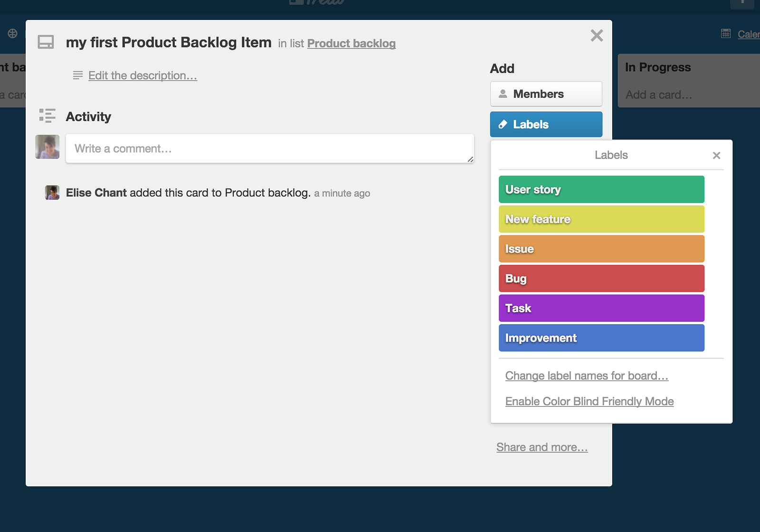Click Elise Chant's small avatar in activity
This screenshot has width=760, height=532.
point(52,193)
